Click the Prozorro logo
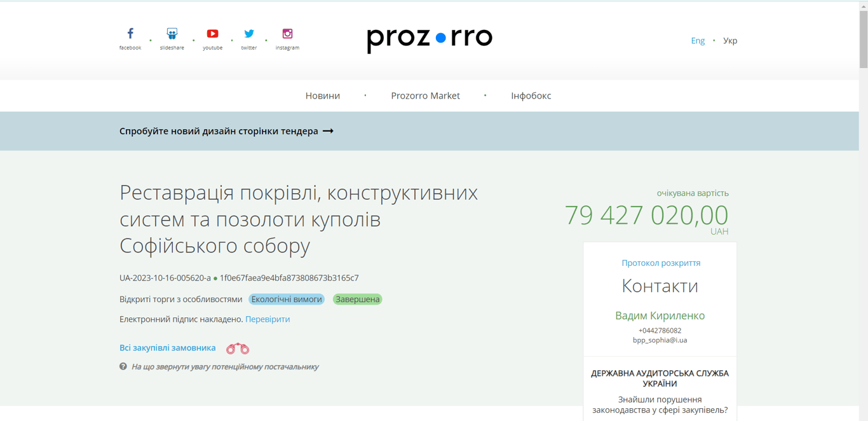The image size is (868, 421). pyautogui.click(x=430, y=39)
